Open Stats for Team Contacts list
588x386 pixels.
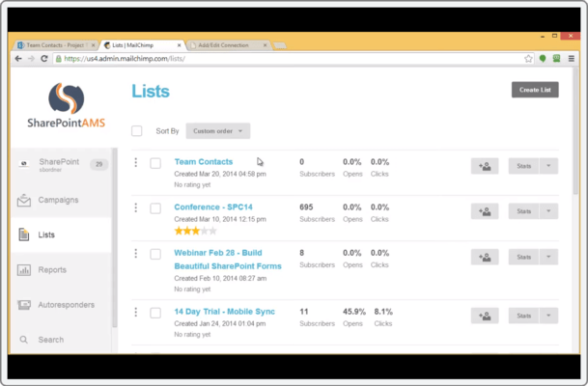[x=524, y=166]
